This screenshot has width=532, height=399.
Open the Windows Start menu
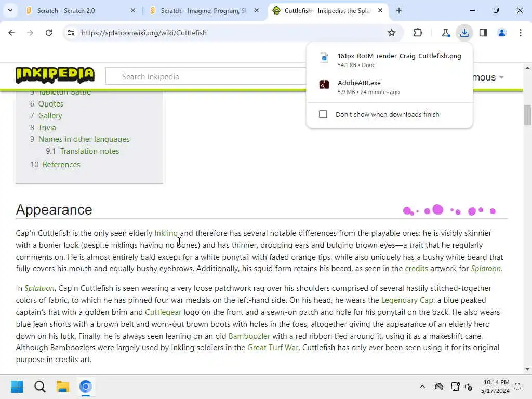(x=17, y=387)
